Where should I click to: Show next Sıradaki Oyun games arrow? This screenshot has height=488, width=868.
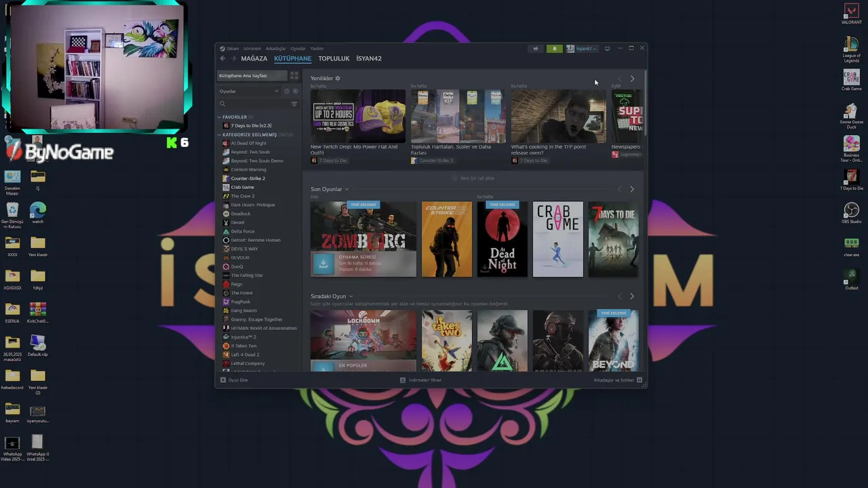[x=632, y=296]
